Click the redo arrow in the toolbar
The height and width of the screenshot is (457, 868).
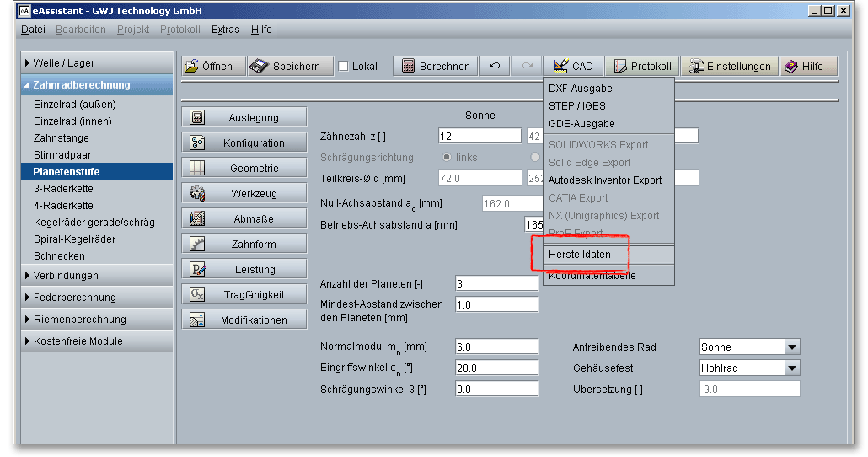(x=527, y=67)
